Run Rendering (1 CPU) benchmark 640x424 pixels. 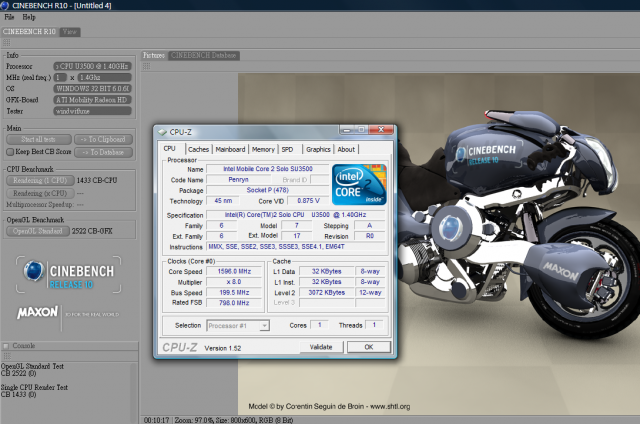[40, 180]
